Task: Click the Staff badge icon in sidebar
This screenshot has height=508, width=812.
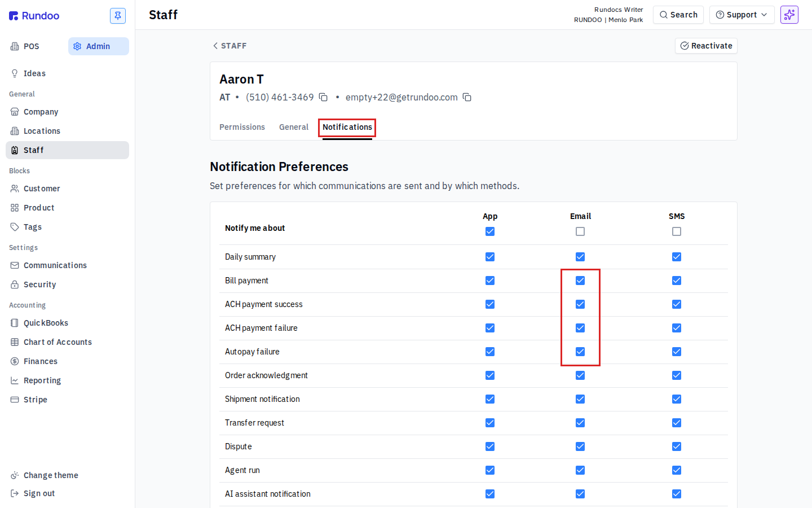Action: pyautogui.click(x=15, y=150)
